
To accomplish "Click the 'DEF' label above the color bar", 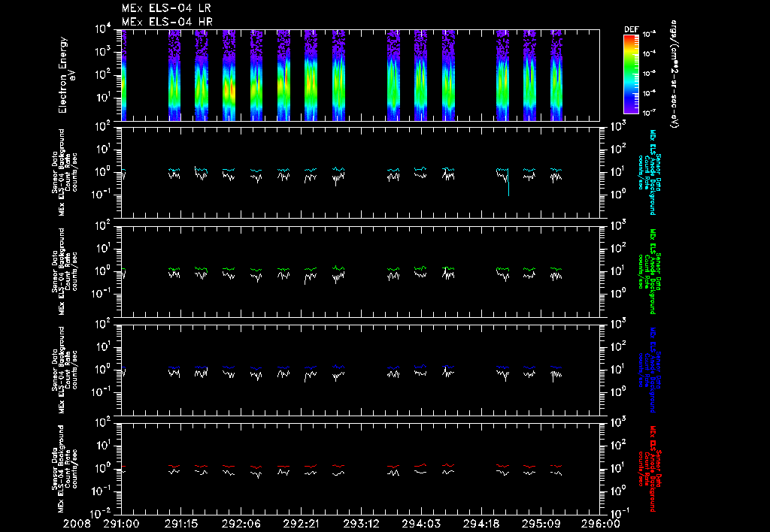I will [x=631, y=29].
